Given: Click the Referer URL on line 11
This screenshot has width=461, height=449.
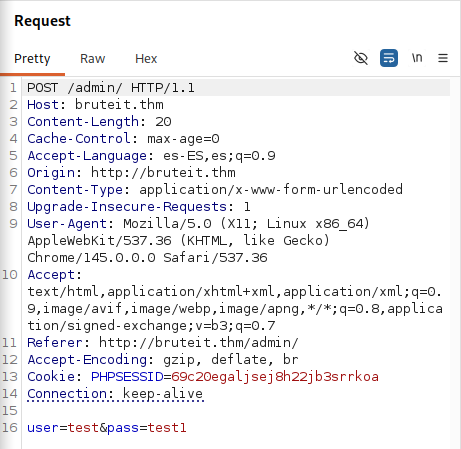Looking at the screenshot, I should click(199, 343).
